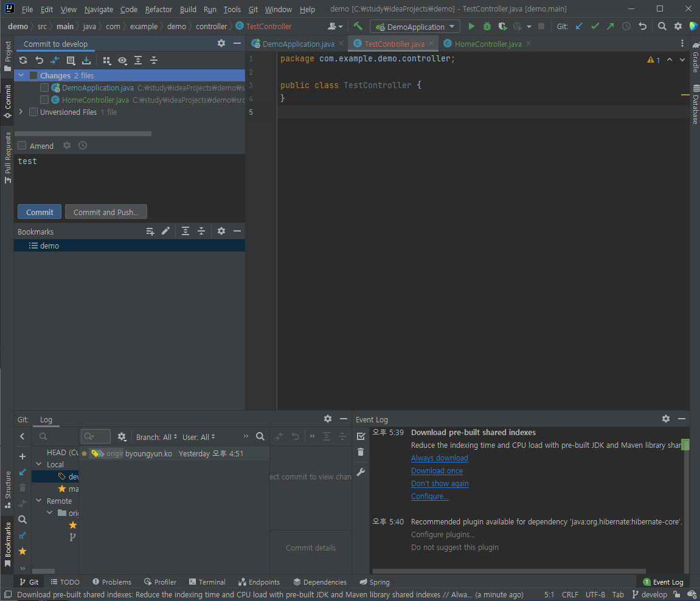Screen dimensions: 700x601
Task: Click the Rollback icon in Commit toolbar
Action: pos(39,60)
